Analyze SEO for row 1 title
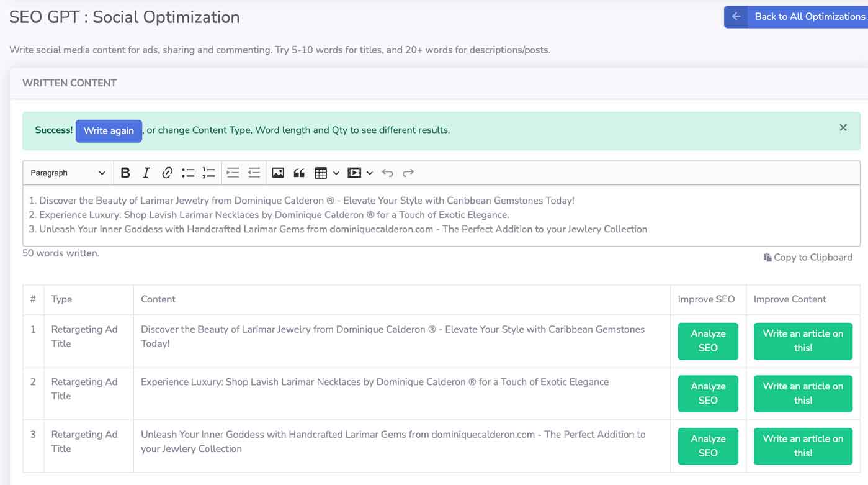 coord(708,341)
